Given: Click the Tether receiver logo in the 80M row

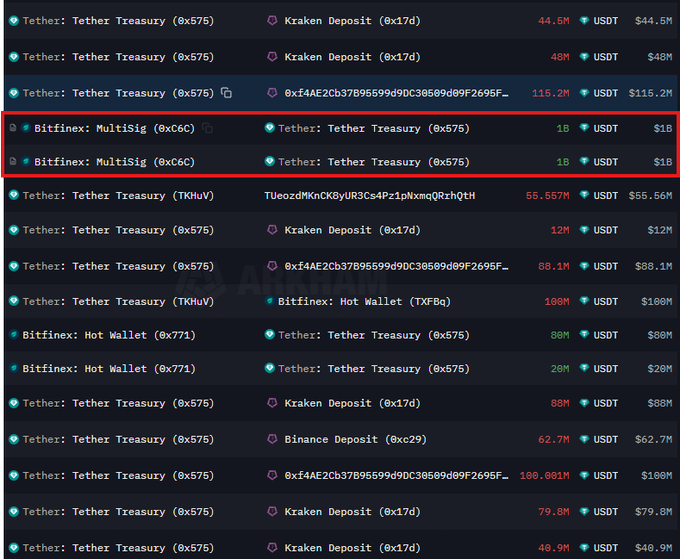Looking at the screenshot, I should [x=270, y=334].
